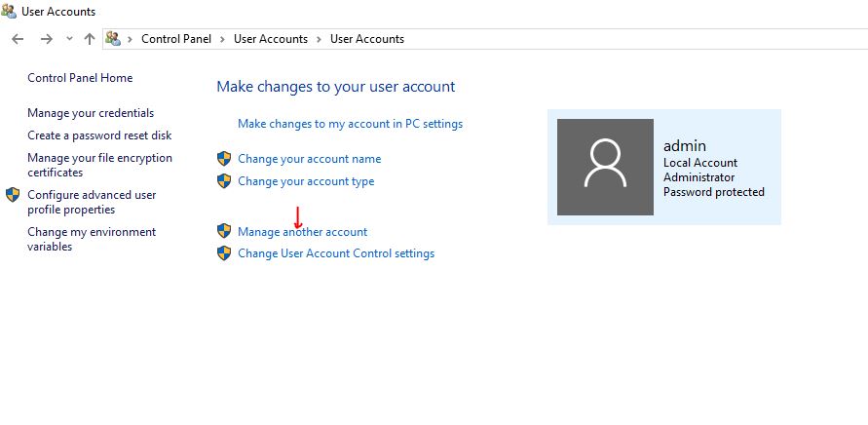This screenshot has height=425, width=868.
Task: Click the Forward navigation arrow
Action: [x=46, y=39]
